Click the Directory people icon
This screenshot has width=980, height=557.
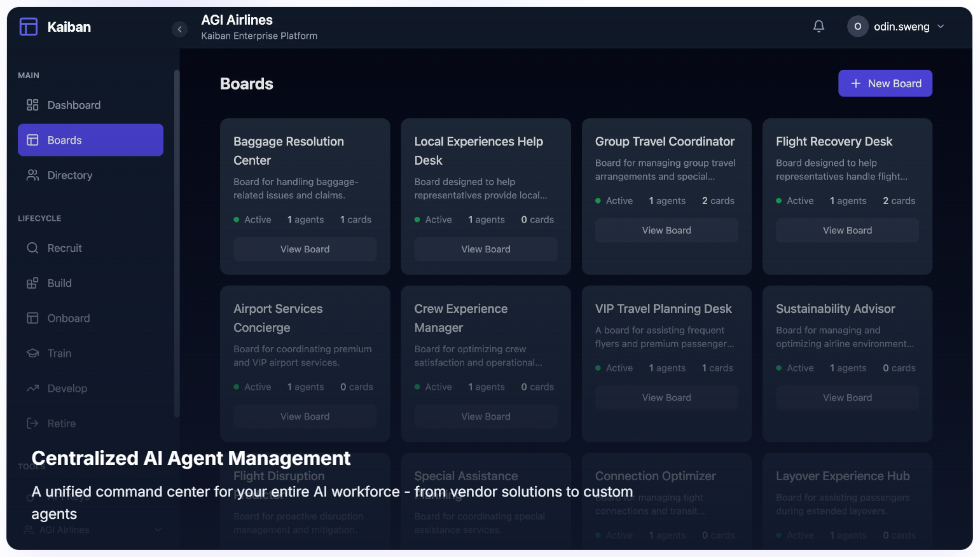click(x=32, y=175)
